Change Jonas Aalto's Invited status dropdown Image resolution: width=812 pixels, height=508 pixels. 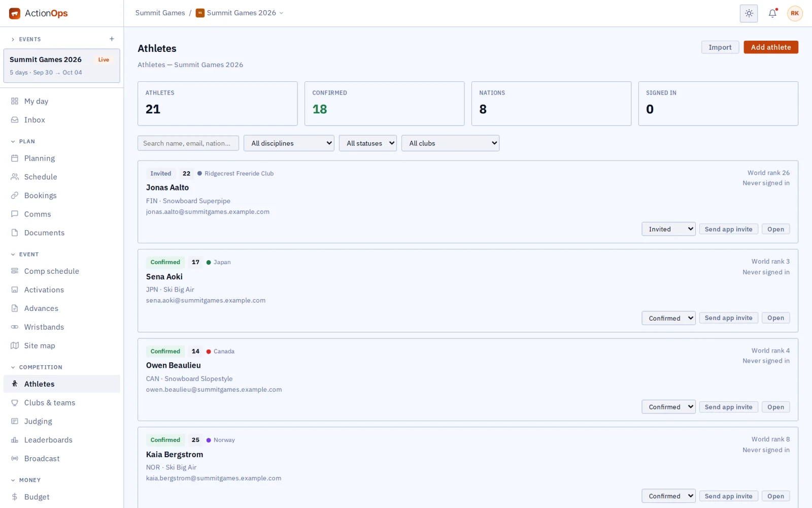668,229
